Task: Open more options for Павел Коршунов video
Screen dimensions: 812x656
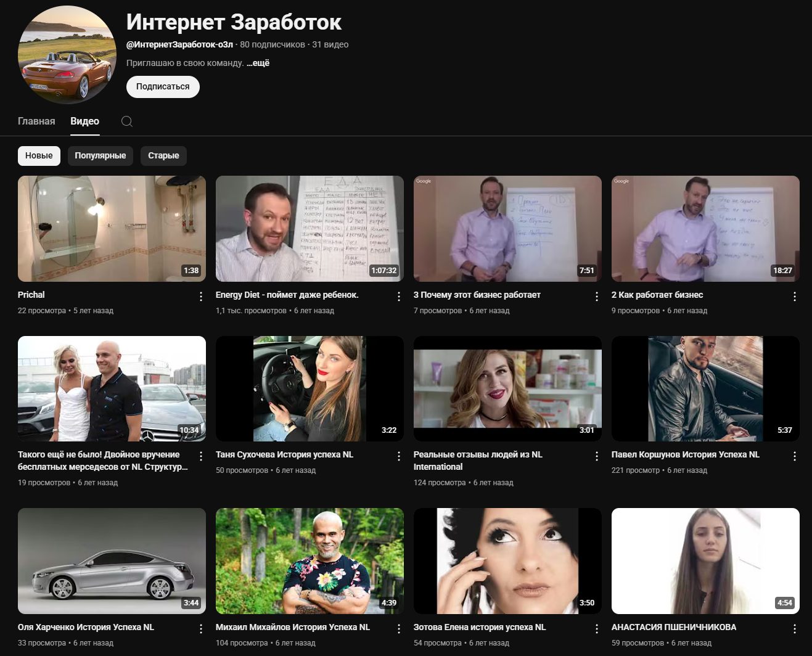Action: coord(795,456)
